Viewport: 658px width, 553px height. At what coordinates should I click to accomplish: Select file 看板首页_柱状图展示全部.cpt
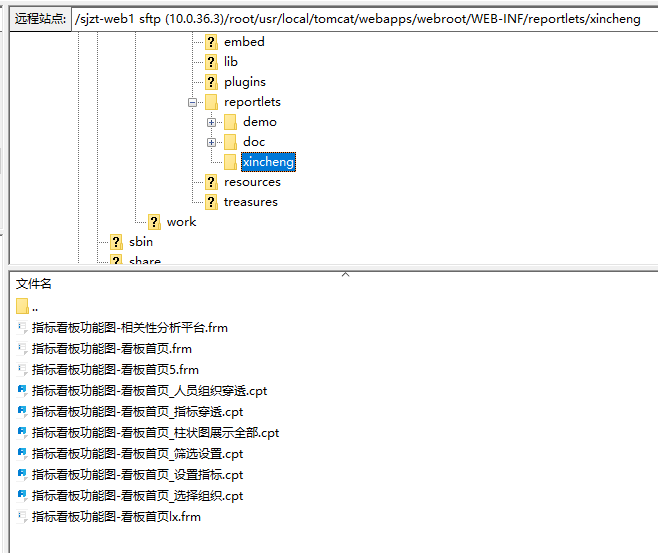click(156, 433)
